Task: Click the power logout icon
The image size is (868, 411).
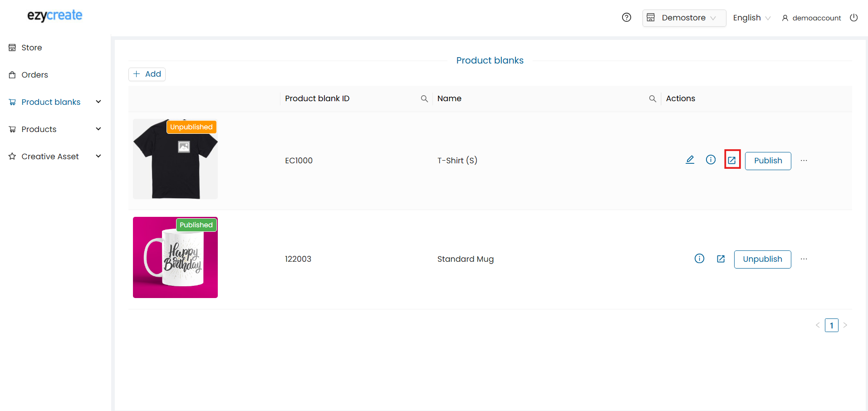Action: (853, 18)
